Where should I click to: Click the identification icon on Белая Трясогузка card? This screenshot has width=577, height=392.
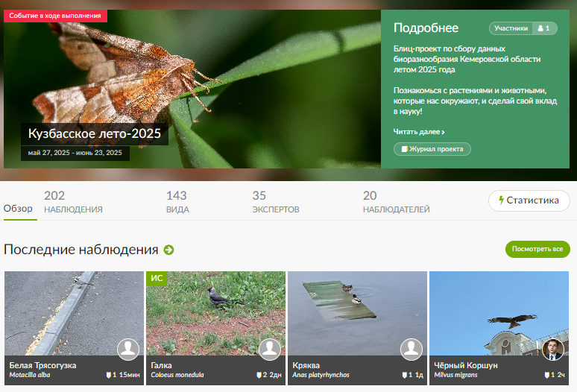(x=109, y=375)
